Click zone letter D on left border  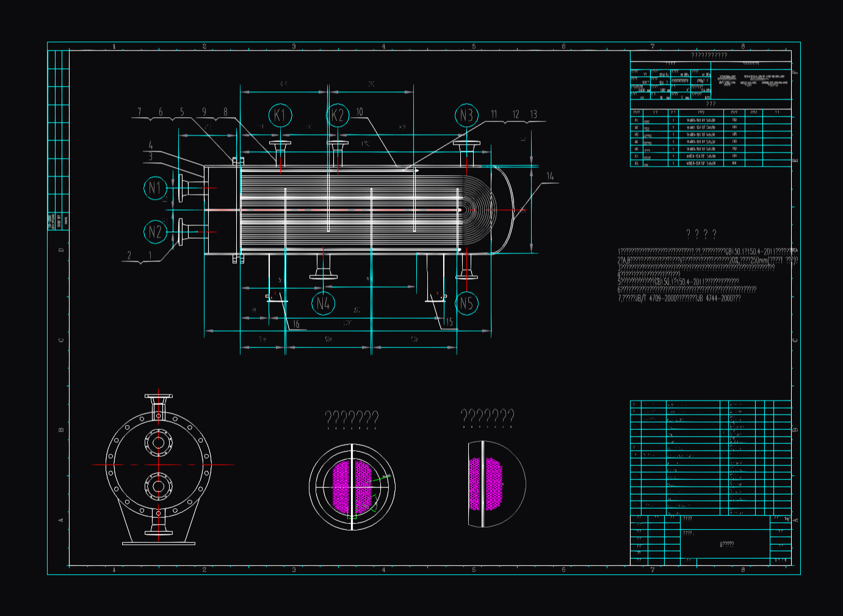(x=60, y=250)
